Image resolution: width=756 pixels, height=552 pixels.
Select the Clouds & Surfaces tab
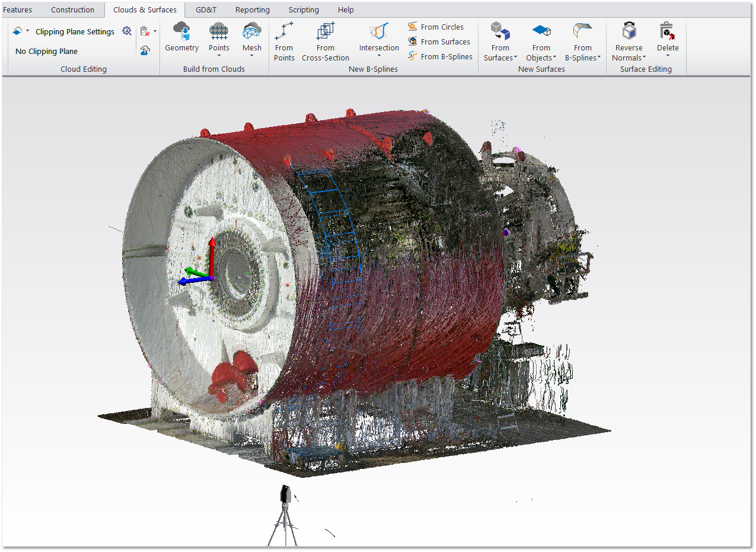point(145,9)
